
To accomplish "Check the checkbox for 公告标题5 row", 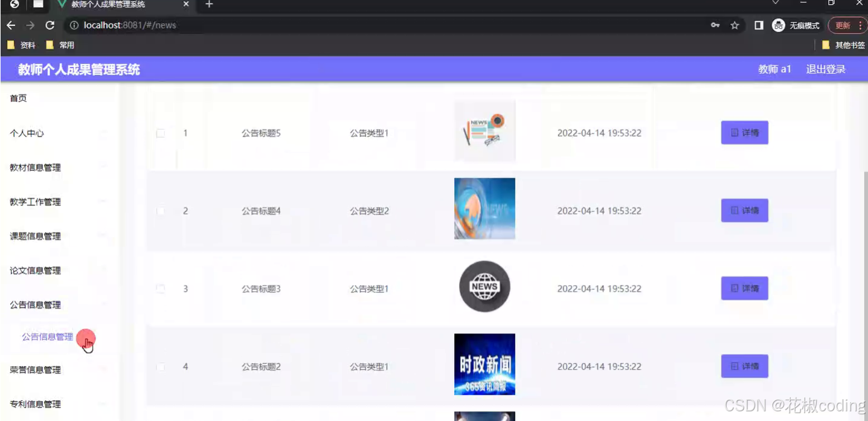I will click(161, 133).
